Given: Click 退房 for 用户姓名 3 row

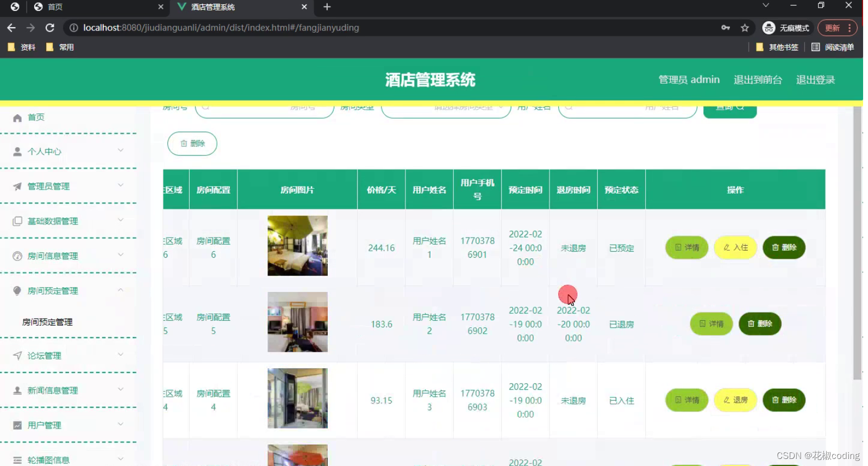Looking at the screenshot, I should click(x=735, y=400).
